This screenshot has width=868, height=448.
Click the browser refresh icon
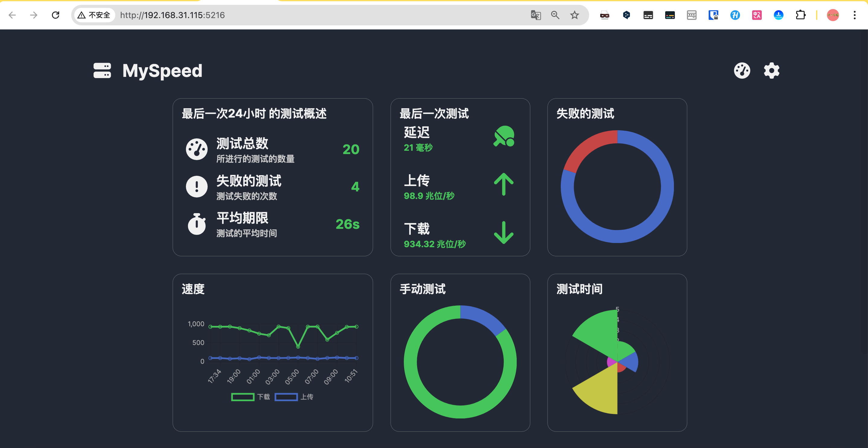56,15
